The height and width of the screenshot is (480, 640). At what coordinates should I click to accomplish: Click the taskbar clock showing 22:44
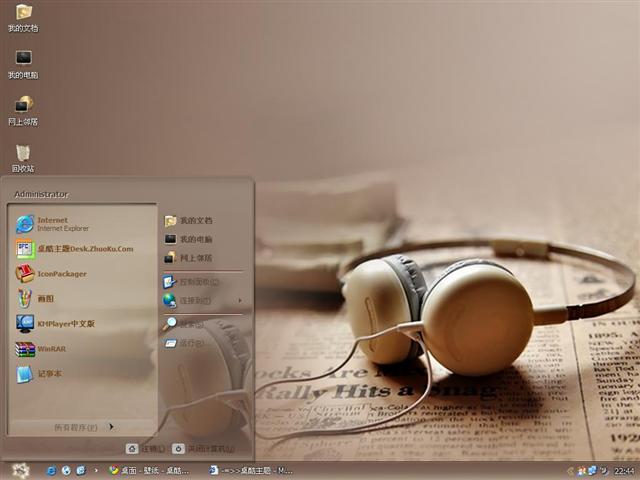(x=624, y=470)
